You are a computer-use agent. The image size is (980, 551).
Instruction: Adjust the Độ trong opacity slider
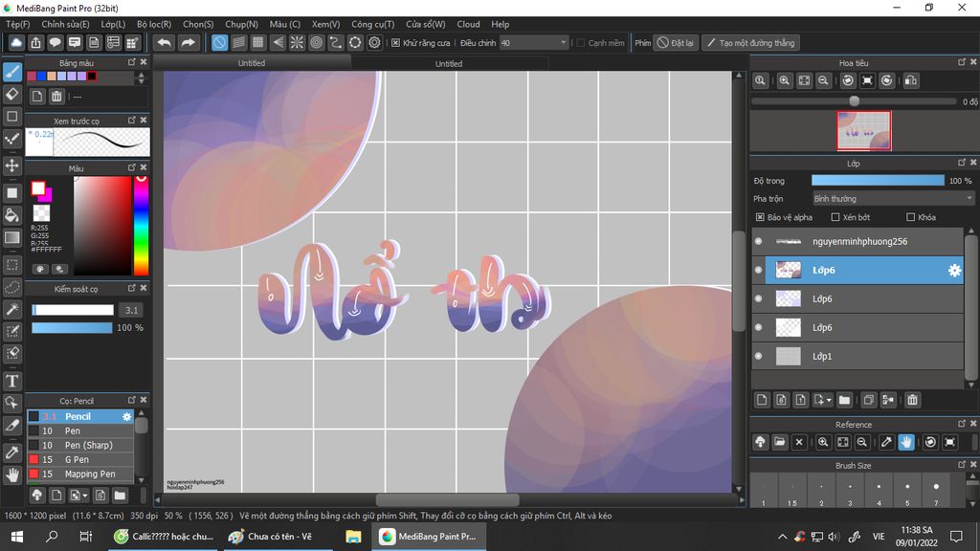tap(878, 181)
